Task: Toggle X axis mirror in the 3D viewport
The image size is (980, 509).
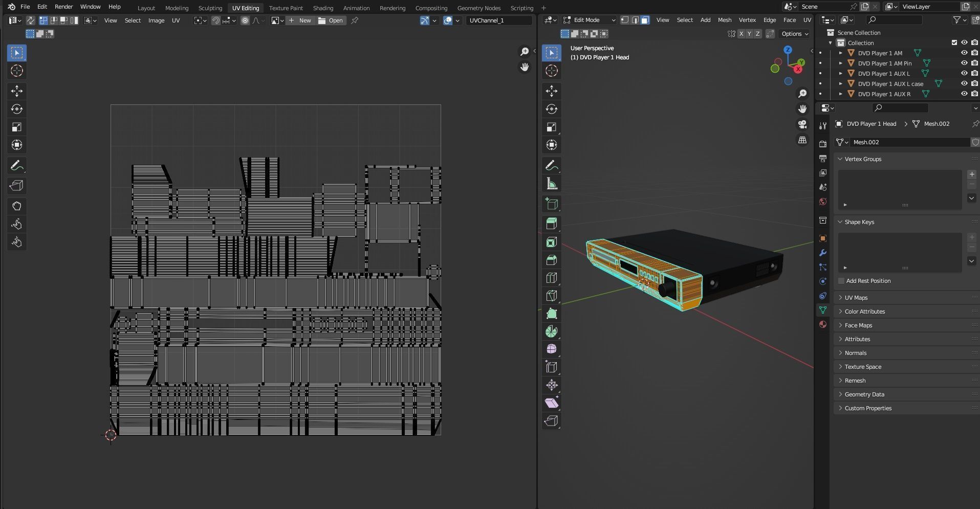Action: click(x=741, y=34)
